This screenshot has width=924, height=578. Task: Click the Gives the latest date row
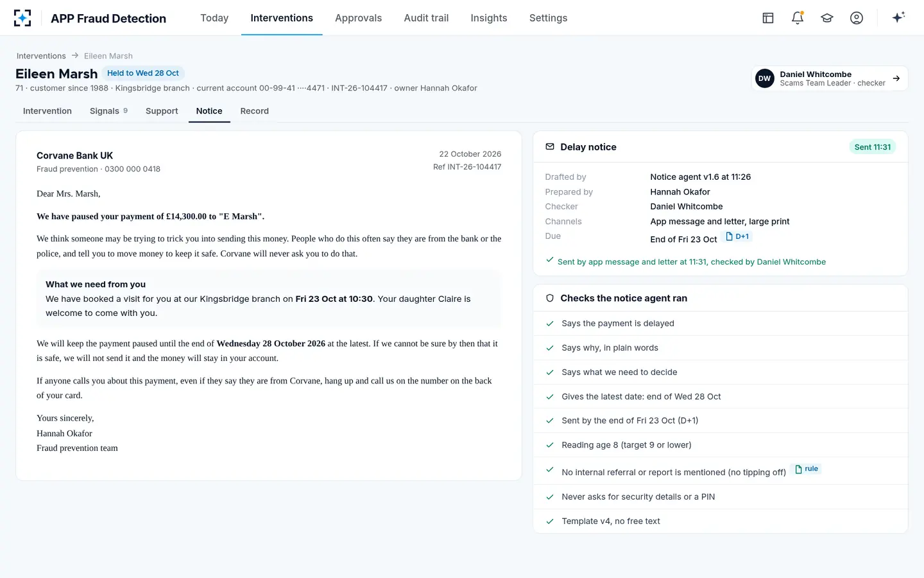point(721,397)
